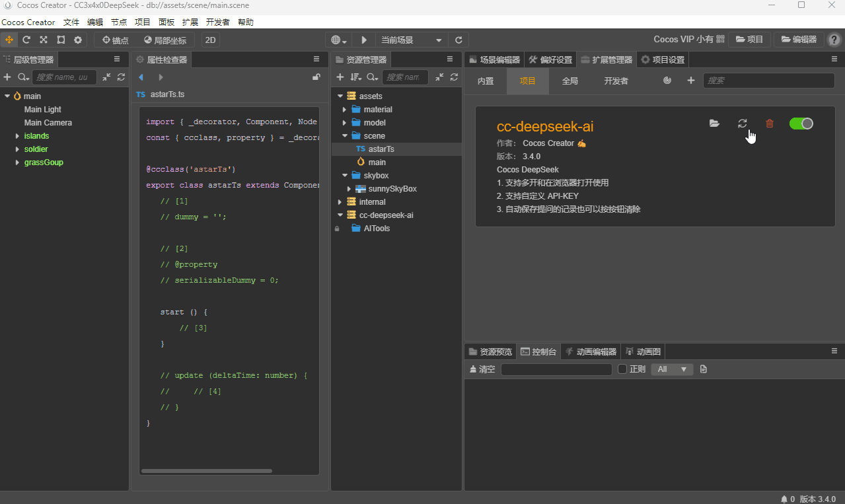This screenshot has width=845, height=504.
Task: Toggle the 局部坐标 coordinate mode button
Action: tap(166, 40)
